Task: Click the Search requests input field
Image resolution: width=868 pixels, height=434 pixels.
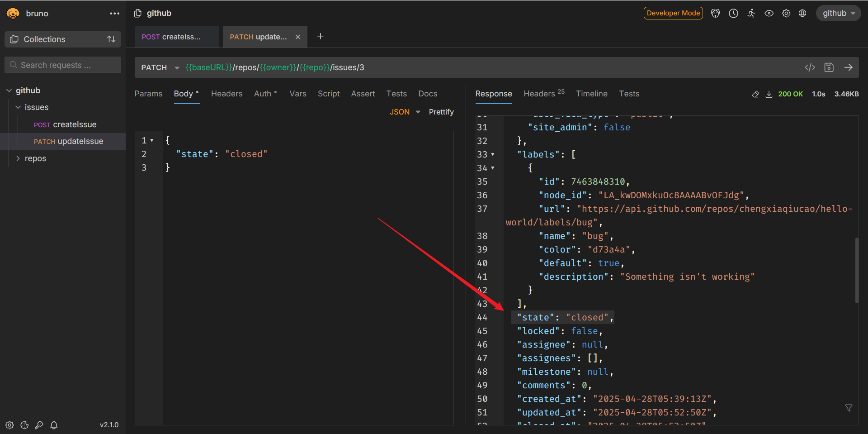Action: [63, 65]
